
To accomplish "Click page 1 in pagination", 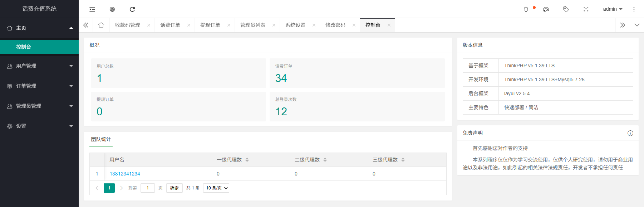I will (109, 188).
